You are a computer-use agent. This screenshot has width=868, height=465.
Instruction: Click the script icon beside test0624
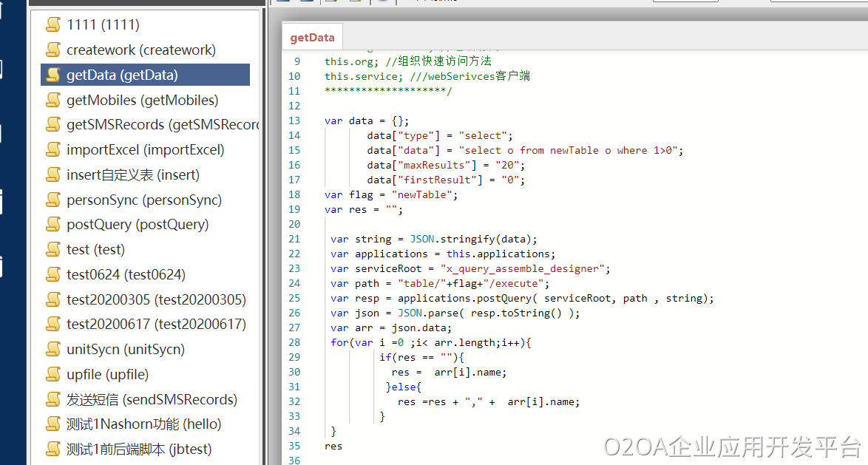pyautogui.click(x=52, y=275)
